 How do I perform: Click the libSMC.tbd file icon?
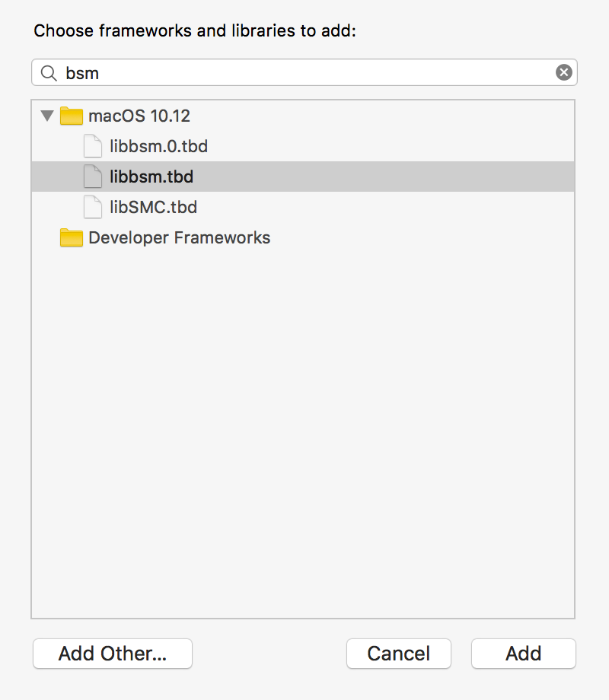point(93,207)
